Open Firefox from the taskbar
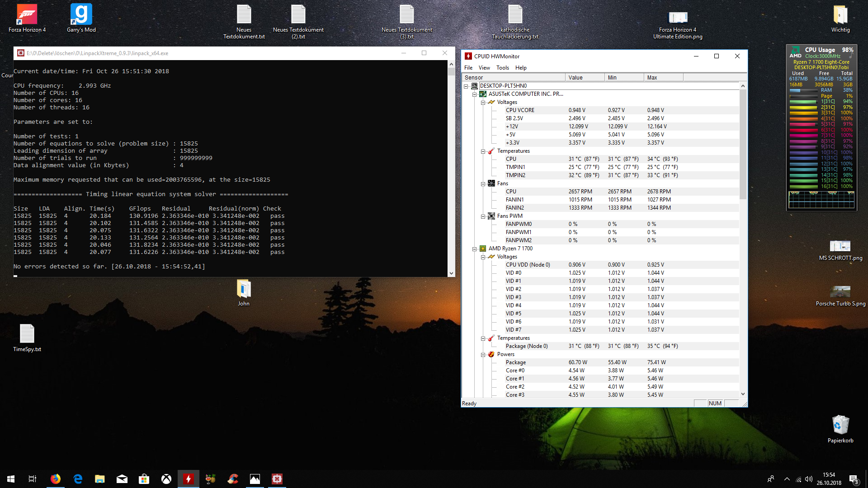Image resolution: width=868 pixels, height=488 pixels. click(x=56, y=479)
